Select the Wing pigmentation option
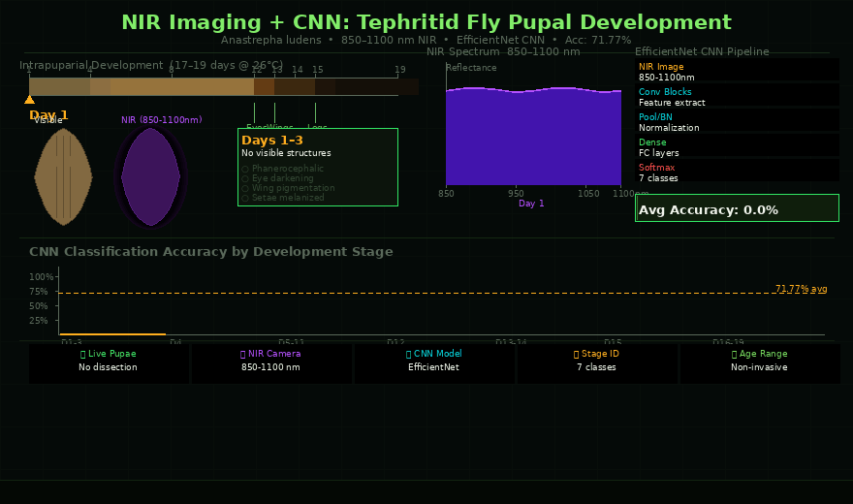The image size is (853, 504). [x=245, y=188]
